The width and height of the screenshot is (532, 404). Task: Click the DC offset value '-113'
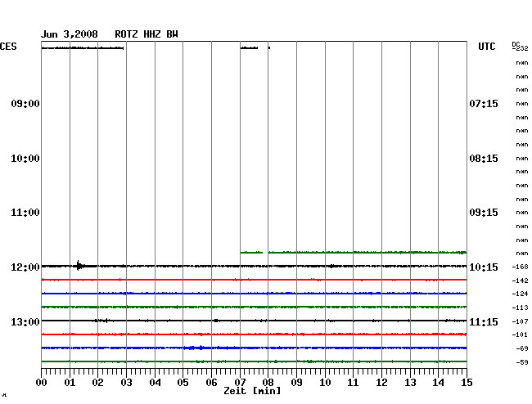point(520,307)
